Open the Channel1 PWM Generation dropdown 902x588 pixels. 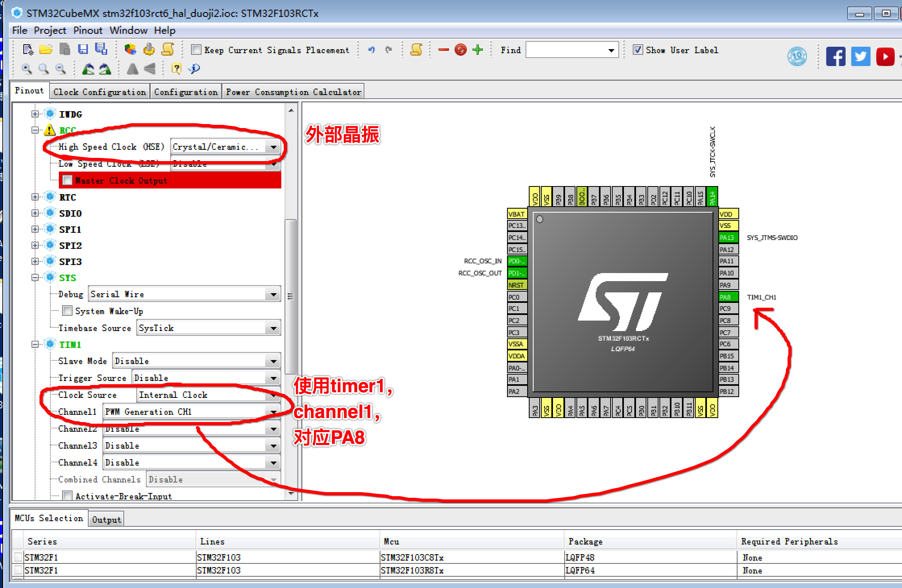click(274, 412)
